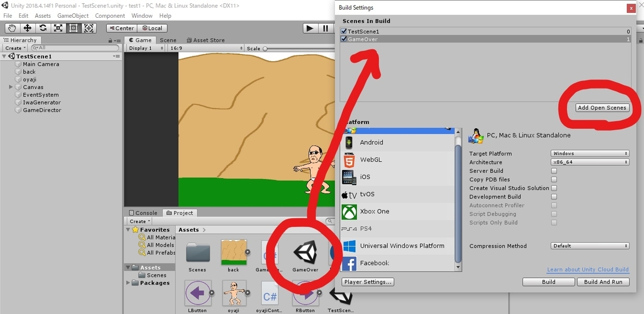644x314 pixels.
Task: Select Xbox One in the Platform list
Action: click(398, 211)
